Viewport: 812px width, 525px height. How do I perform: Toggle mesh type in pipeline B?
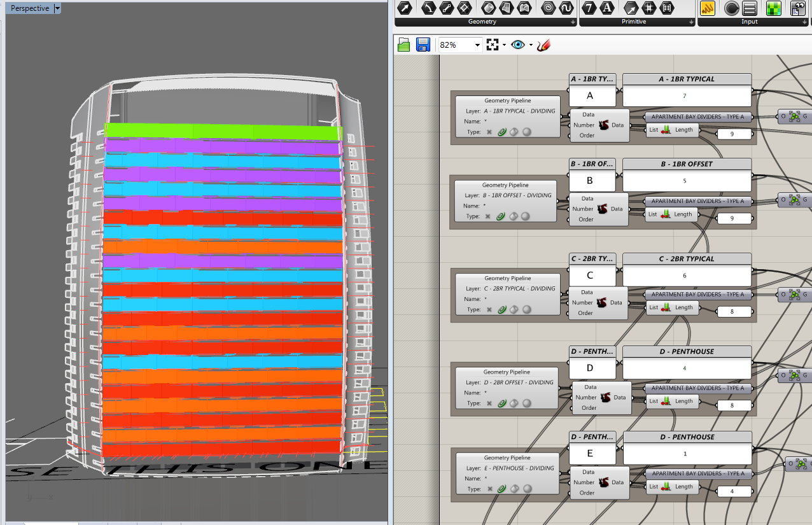(525, 216)
